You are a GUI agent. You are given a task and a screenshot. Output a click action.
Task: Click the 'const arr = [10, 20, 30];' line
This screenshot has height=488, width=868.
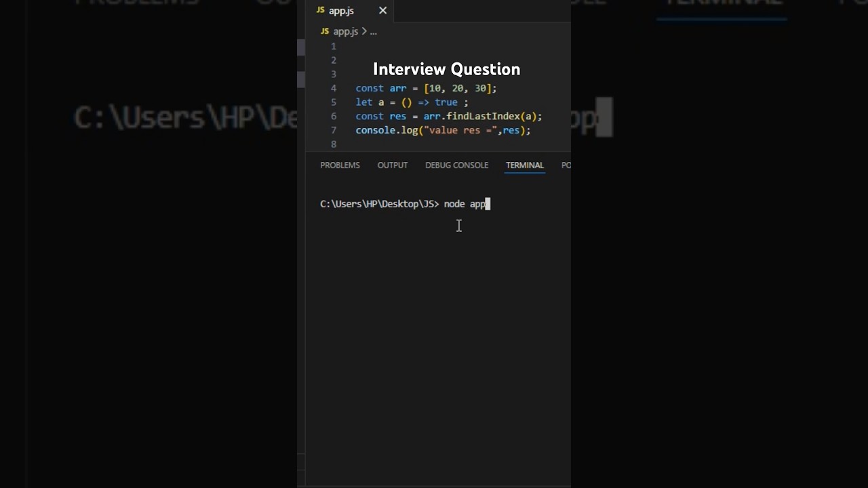point(426,88)
